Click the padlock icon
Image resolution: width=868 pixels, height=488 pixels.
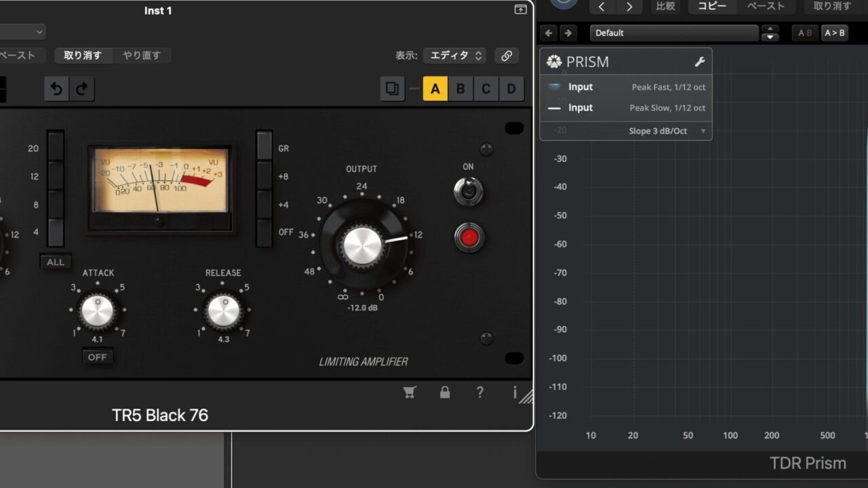coord(445,392)
